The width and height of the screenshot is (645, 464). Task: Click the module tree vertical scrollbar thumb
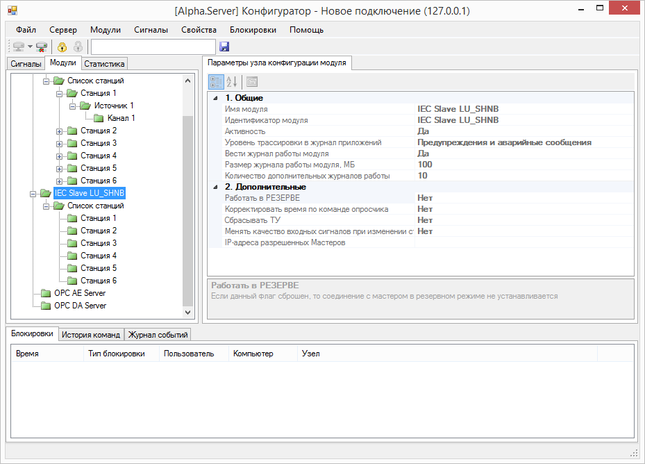(x=188, y=211)
